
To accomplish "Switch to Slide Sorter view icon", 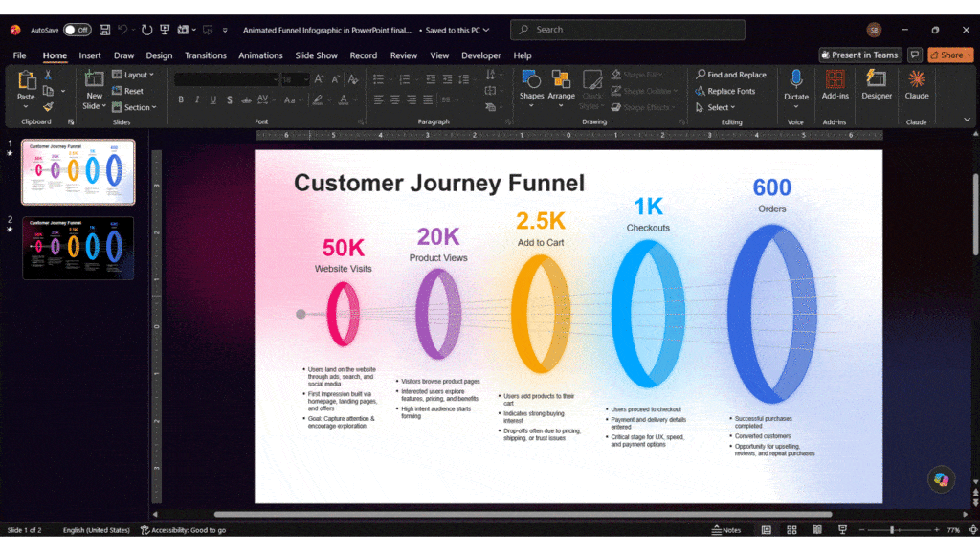I will [x=791, y=530].
